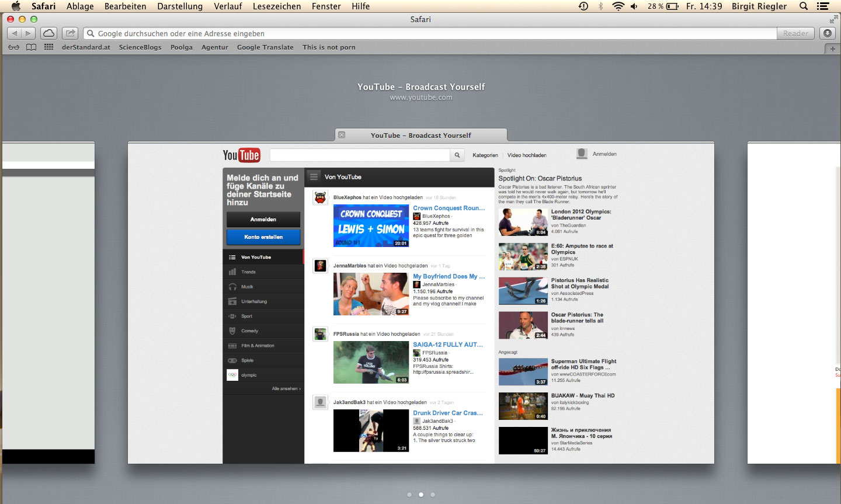Click the Comedy mask icon
841x504 pixels.
click(x=232, y=331)
